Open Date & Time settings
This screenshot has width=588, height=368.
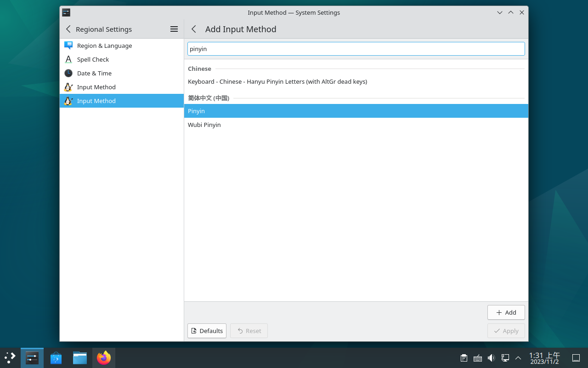[94, 73]
